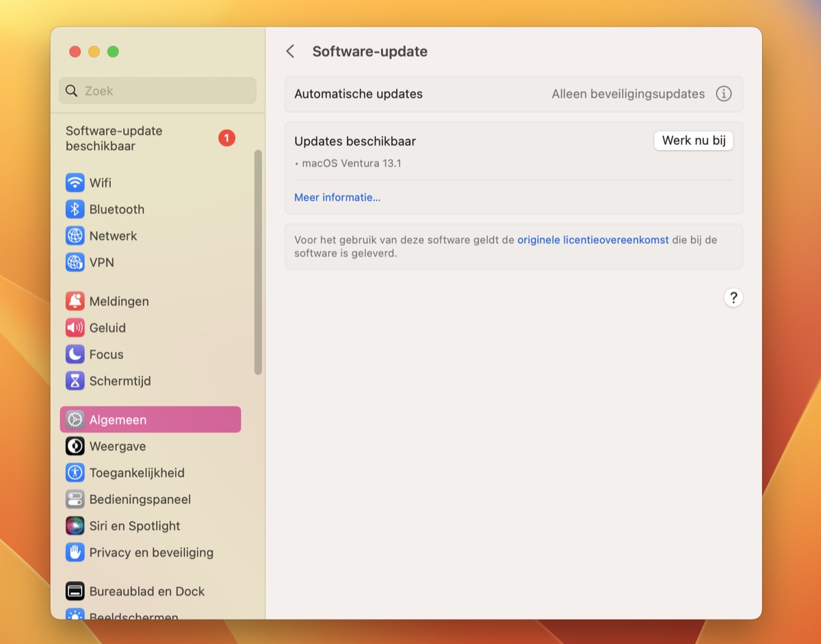
Task: Expand Meer informatie details
Action: [337, 197]
